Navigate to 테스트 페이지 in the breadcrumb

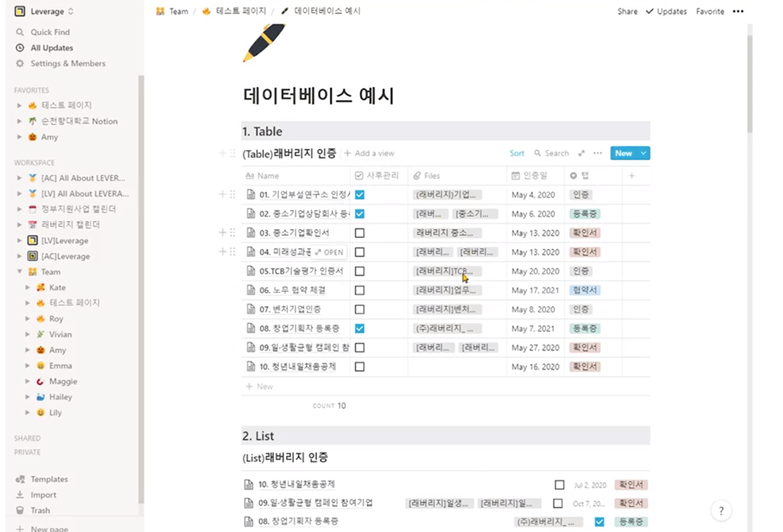point(241,10)
